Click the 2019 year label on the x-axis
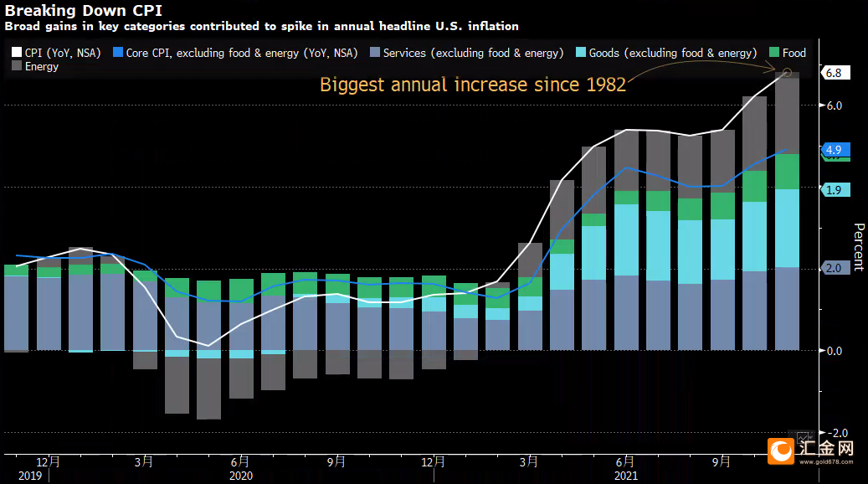 pyautogui.click(x=30, y=476)
